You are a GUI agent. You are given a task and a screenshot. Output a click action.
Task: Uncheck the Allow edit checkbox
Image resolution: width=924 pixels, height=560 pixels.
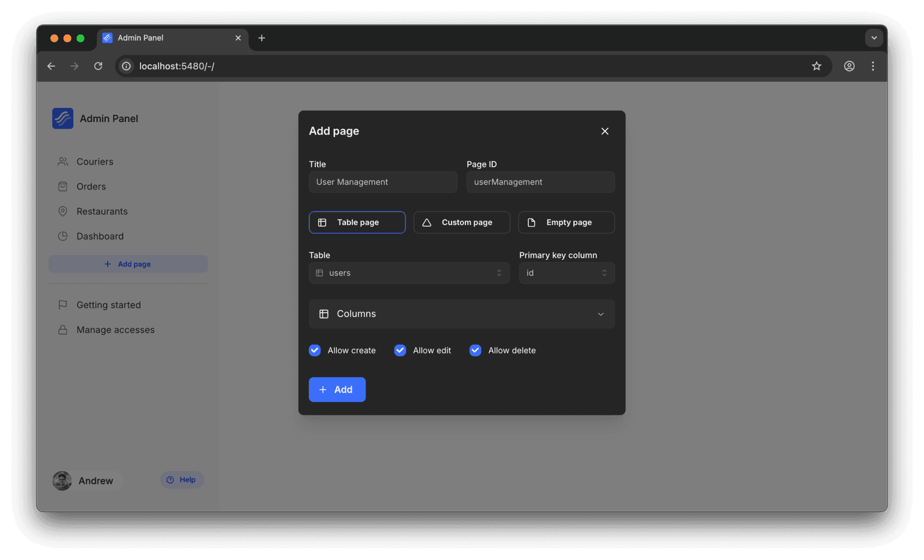click(x=400, y=350)
